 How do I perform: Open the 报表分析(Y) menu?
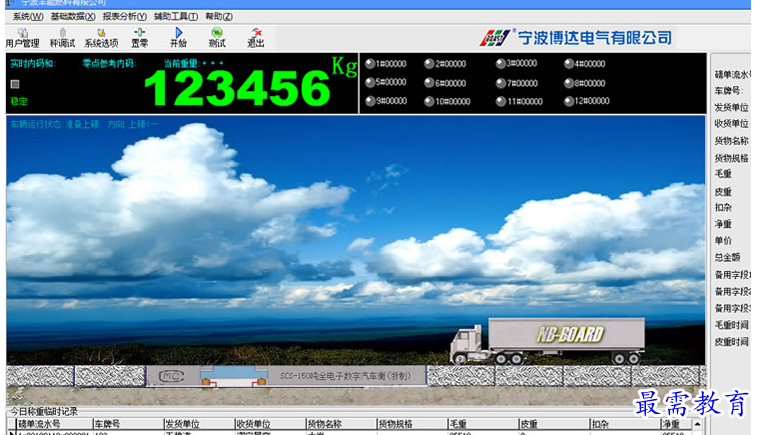tap(125, 17)
